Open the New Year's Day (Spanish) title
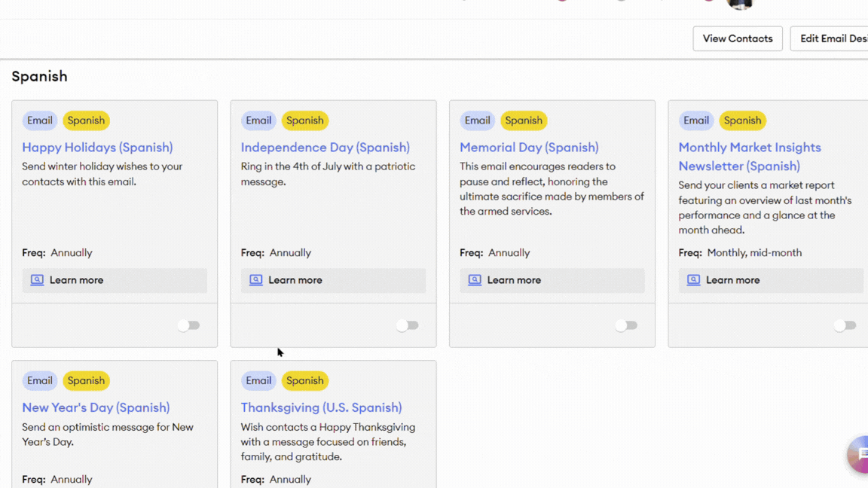This screenshot has width=868, height=488. [96, 407]
